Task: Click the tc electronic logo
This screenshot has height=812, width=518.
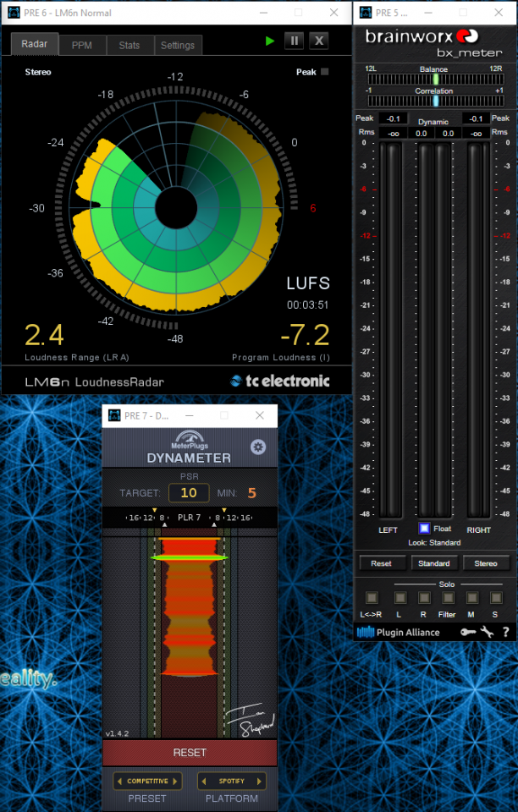Action: point(279,381)
